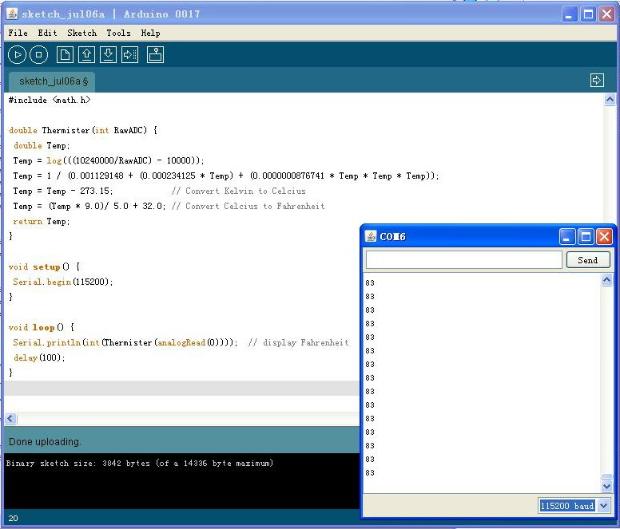Click the tab menu arrow icon at right
Screen dimensions: 620x529
(597, 80)
